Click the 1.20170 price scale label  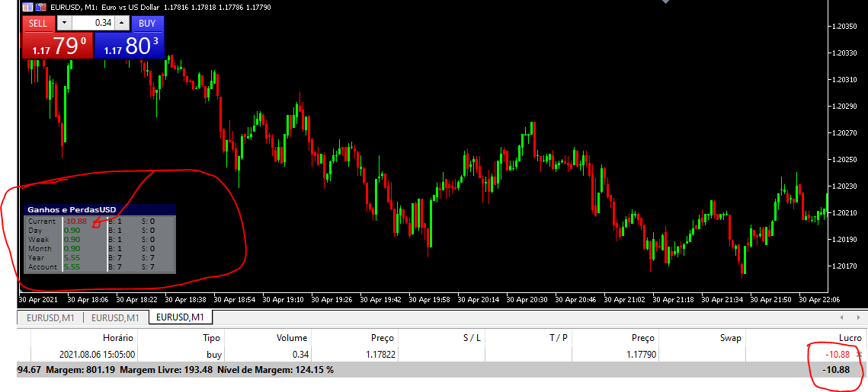pos(844,266)
